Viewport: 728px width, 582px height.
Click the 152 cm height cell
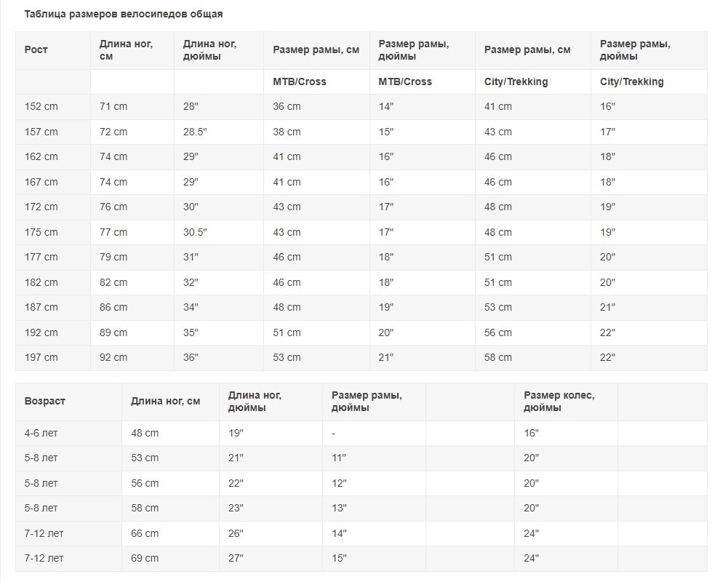point(41,106)
